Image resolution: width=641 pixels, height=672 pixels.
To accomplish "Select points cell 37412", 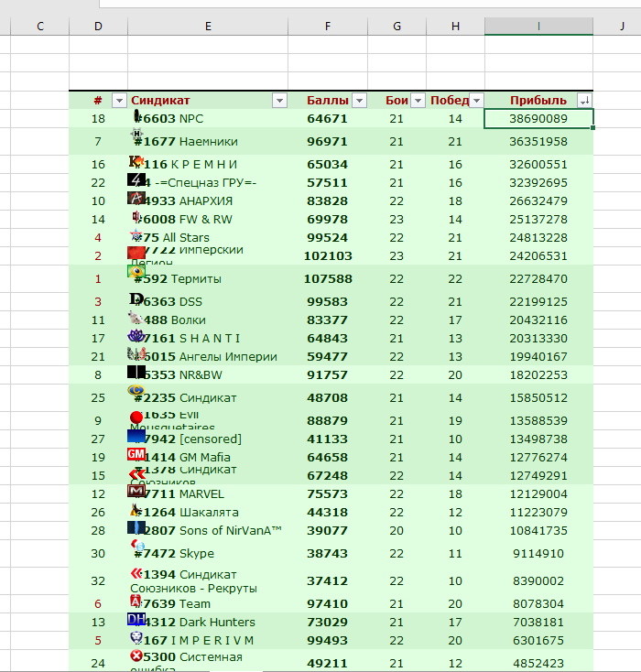I will coord(328,581).
